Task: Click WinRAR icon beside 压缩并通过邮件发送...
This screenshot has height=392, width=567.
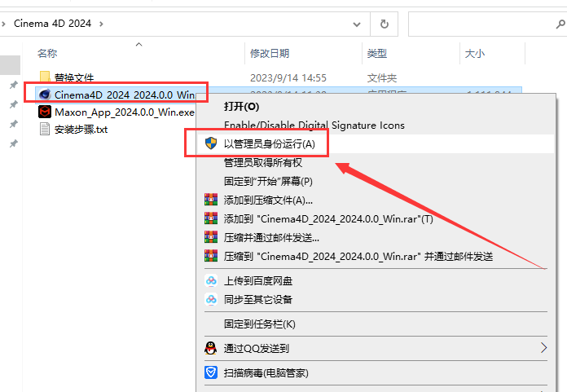Action: [211, 237]
